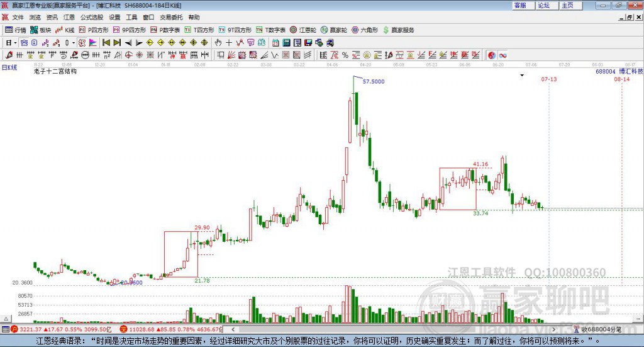Click the black left arrow icon
The width and height of the screenshot is (644, 347).
[128, 43]
